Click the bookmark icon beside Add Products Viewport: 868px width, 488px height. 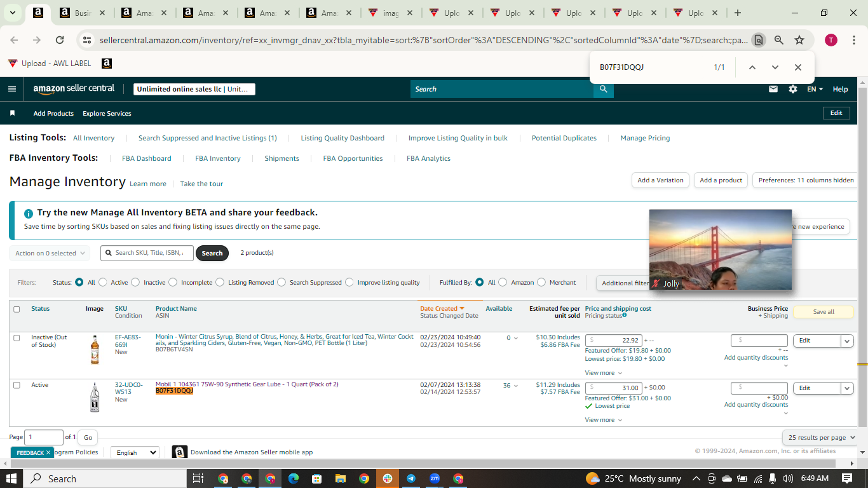pos(12,113)
